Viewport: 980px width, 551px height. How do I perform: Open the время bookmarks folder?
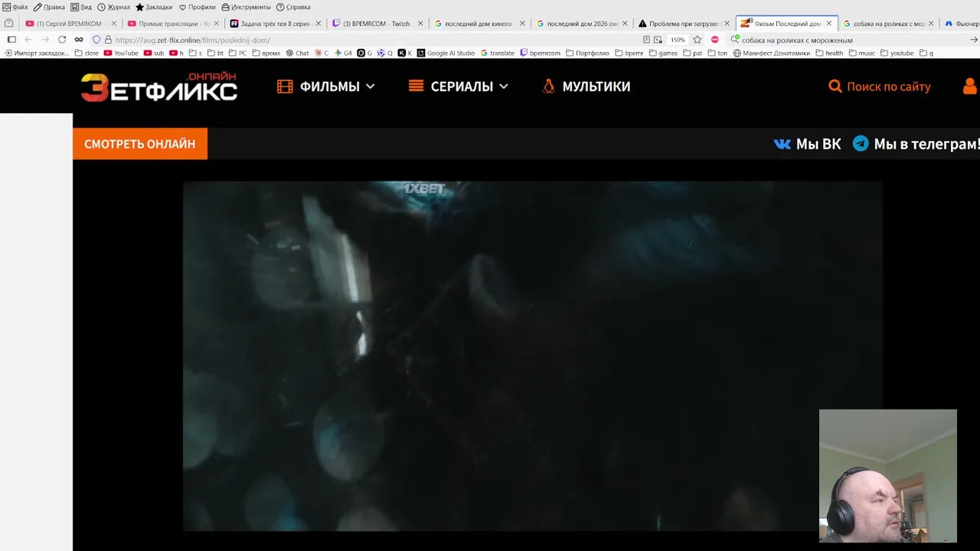(266, 54)
